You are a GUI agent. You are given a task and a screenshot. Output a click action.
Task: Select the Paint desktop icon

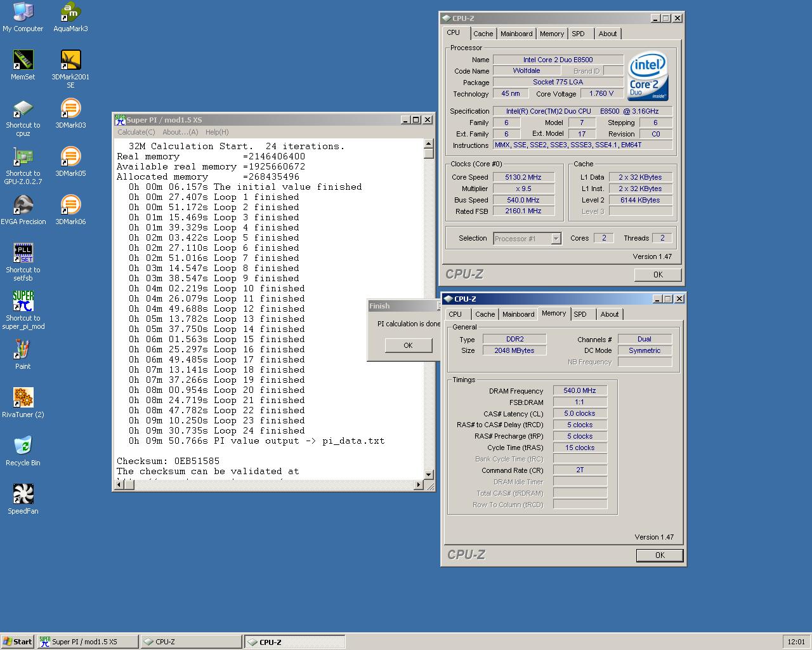point(23,354)
